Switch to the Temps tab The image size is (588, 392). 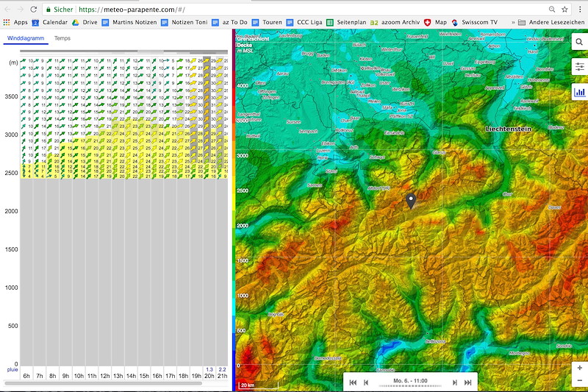[x=62, y=38]
